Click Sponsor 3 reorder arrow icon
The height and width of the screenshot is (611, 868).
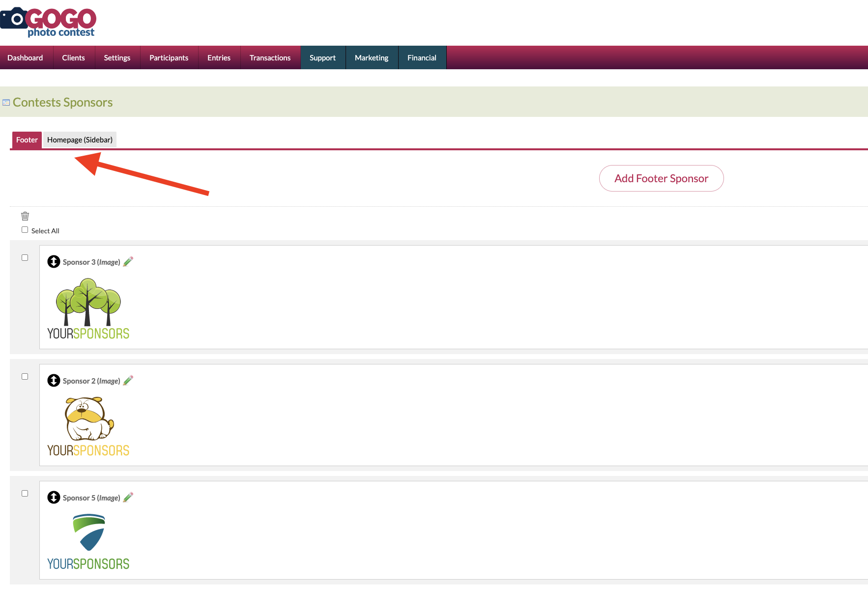pos(54,262)
